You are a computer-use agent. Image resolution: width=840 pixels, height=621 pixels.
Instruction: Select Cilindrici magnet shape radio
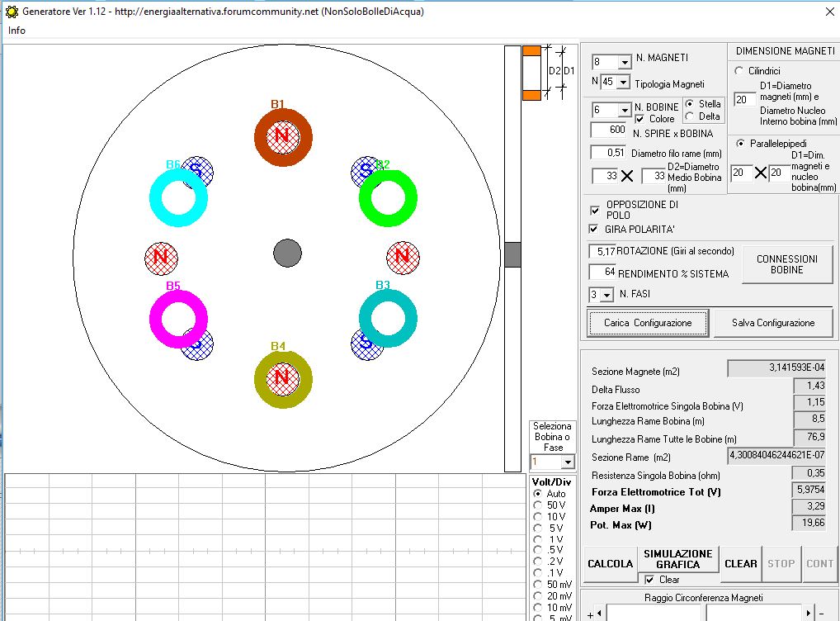coord(739,71)
